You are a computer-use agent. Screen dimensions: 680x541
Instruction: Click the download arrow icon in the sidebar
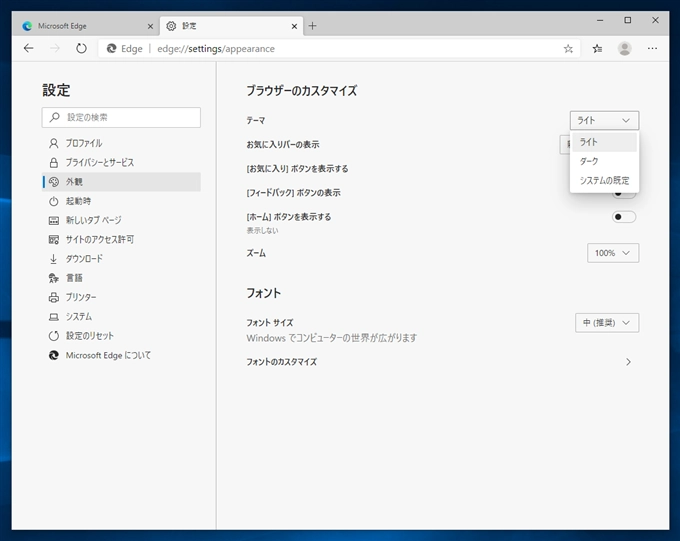tap(53, 259)
